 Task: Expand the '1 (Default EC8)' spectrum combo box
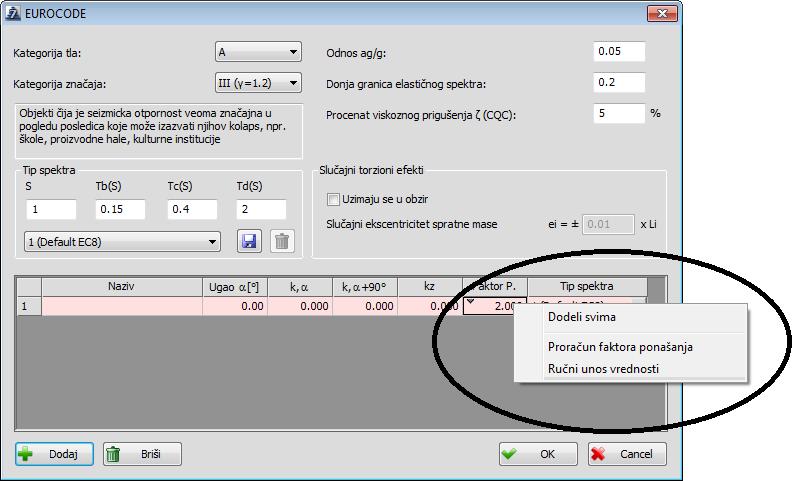(122, 242)
